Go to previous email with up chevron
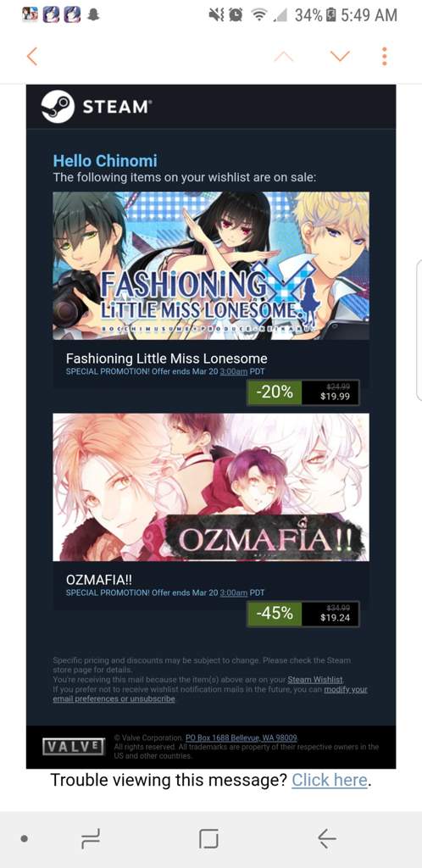Screen dimensions: 422x868 coord(284,55)
